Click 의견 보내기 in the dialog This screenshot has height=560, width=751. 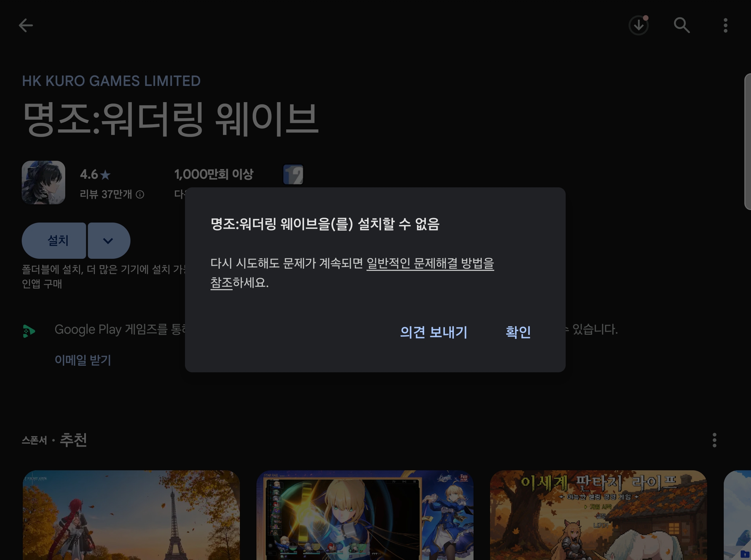pos(433,332)
